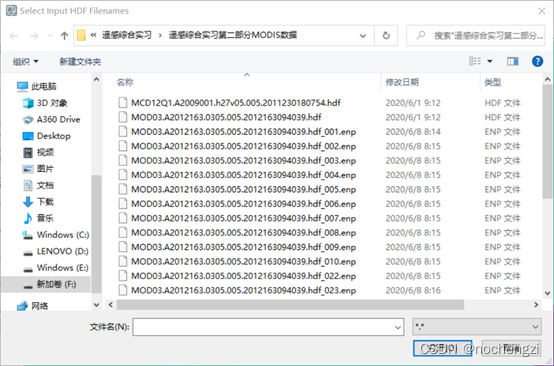Click file icon of hdf_005.enp row
The width and height of the screenshot is (554, 366).
pyautogui.click(x=123, y=190)
